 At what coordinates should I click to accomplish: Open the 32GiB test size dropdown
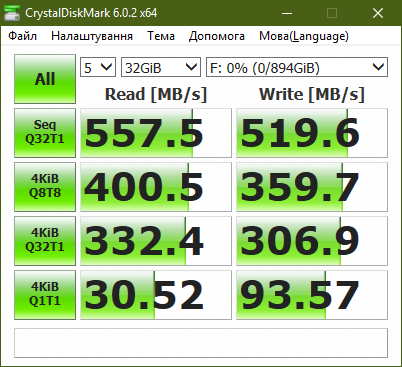click(x=161, y=67)
